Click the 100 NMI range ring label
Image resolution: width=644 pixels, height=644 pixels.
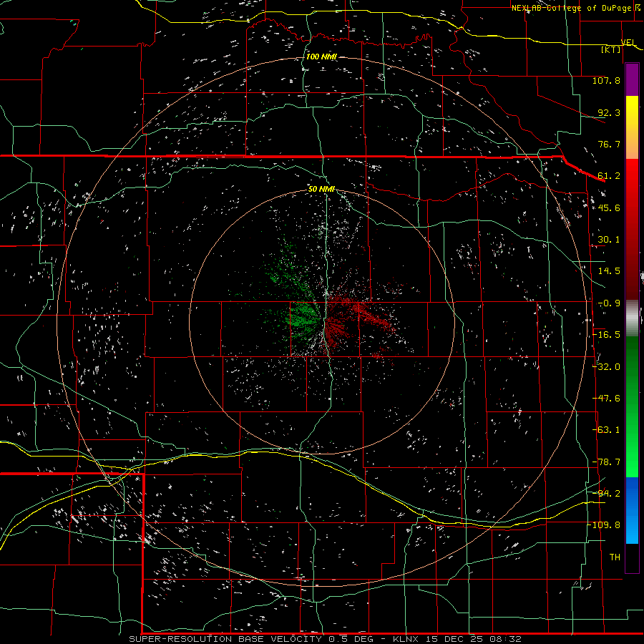pyautogui.click(x=321, y=57)
